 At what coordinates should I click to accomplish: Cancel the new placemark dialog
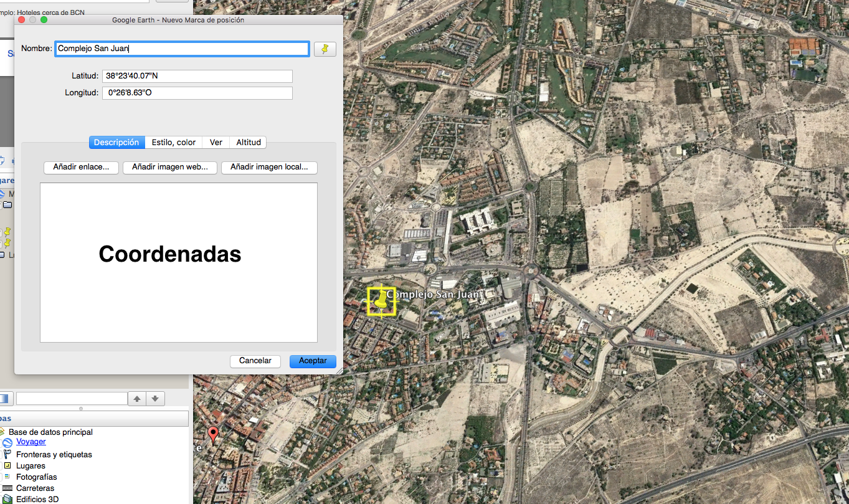pos(255,361)
